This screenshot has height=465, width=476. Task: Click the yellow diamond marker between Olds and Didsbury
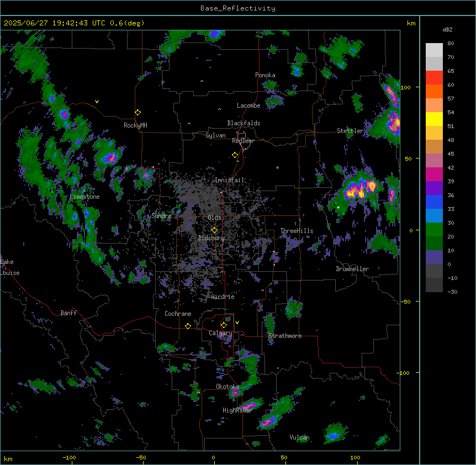click(214, 230)
